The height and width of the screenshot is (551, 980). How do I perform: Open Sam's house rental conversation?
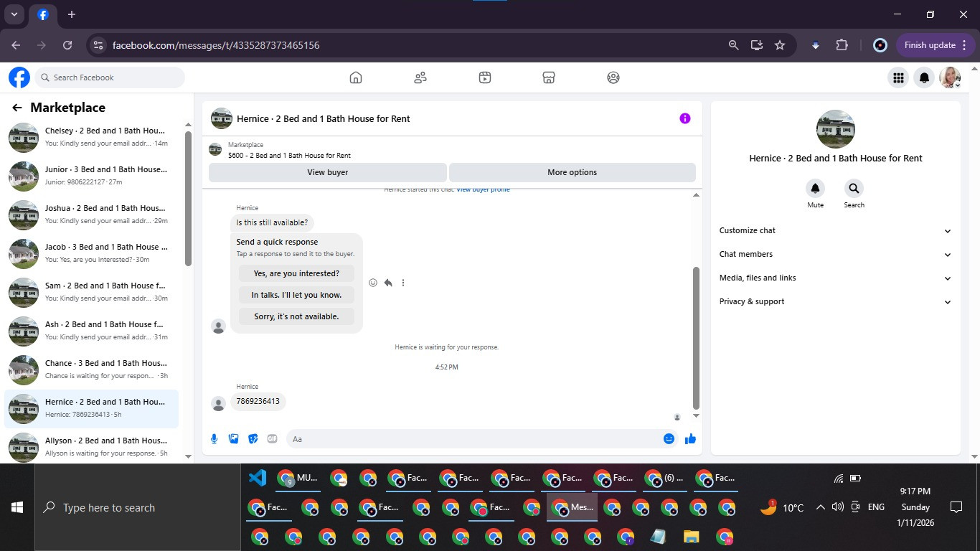click(x=92, y=292)
